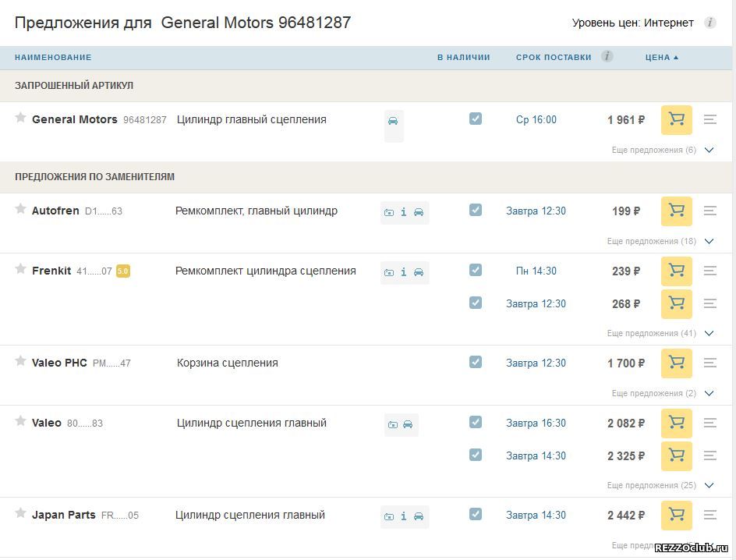Click the car icon in the Autofren row
Screen dimensions: 736x560
coord(419,213)
